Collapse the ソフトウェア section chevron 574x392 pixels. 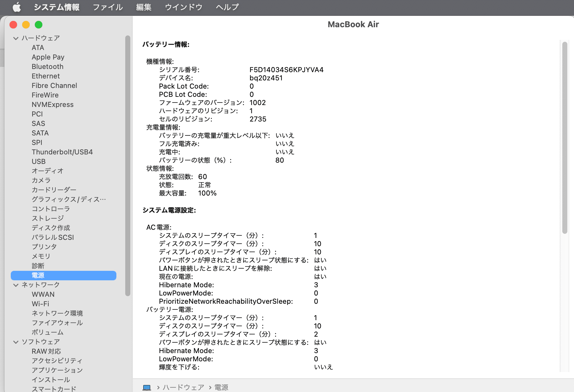click(16, 342)
